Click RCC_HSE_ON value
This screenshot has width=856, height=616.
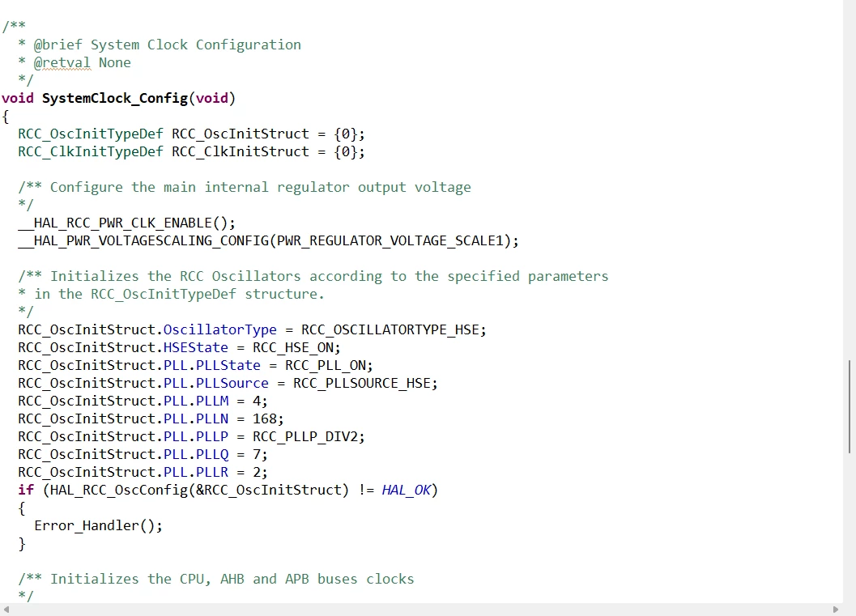(x=292, y=347)
